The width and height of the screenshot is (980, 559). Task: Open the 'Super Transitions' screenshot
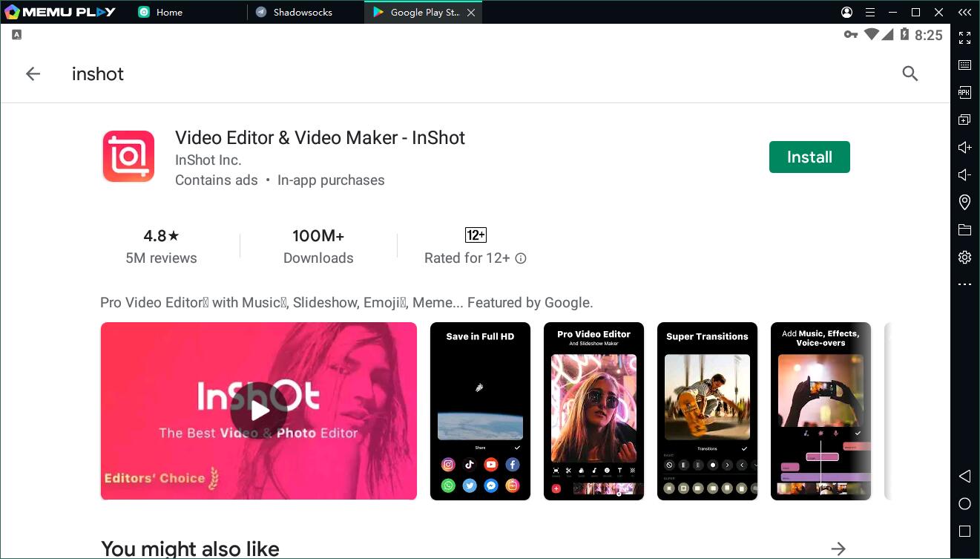click(x=707, y=411)
